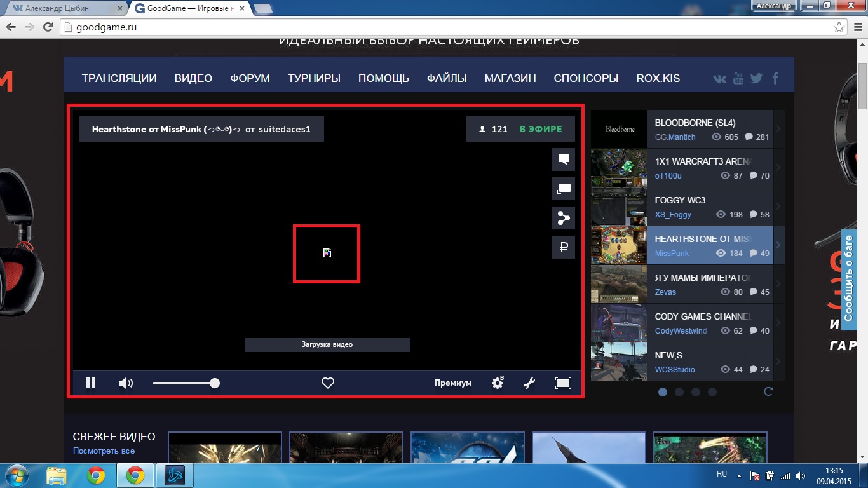Image resolution: width=868 pixels, height=488 pixels.
Task: Open the ROX.KIS menu item
Action: click(x=658, y=78)
